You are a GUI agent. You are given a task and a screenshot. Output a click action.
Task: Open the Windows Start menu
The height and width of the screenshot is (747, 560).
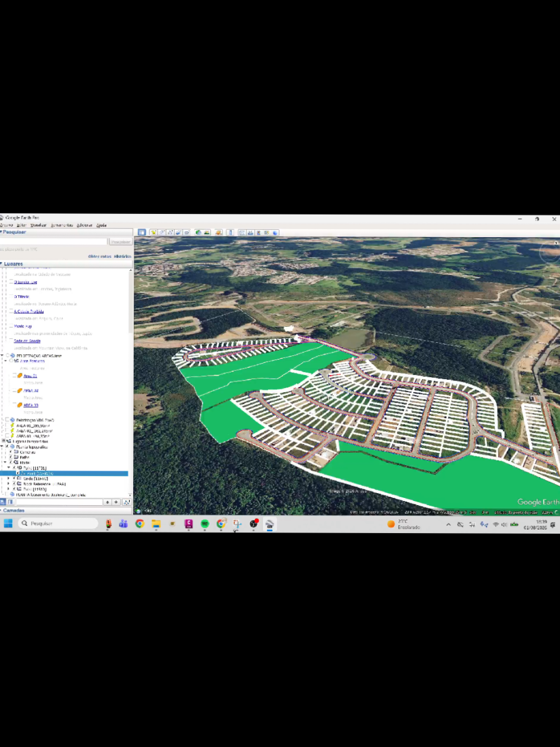click(8, 524)
